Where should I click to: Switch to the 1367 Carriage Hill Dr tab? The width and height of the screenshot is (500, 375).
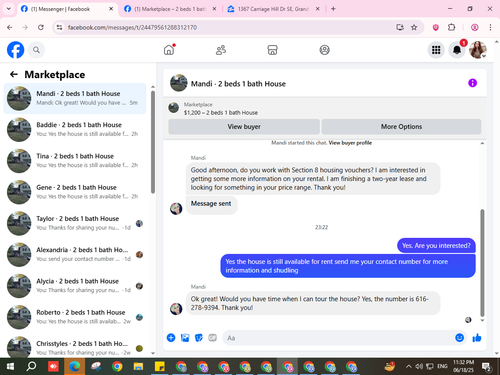click(273, 9)
